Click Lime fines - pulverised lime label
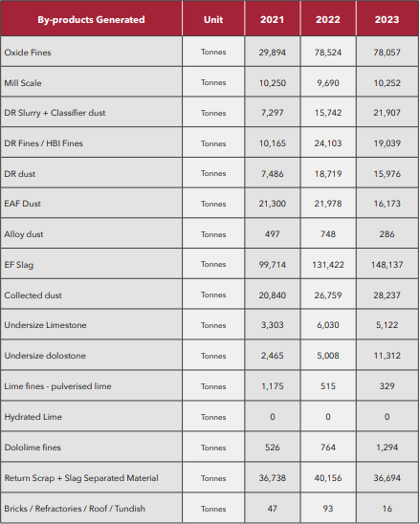Viewport: 420px width, 524px height. coord(57,386)
